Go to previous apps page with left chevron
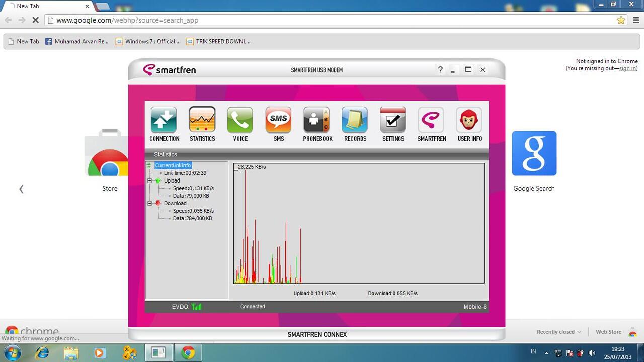 pos(21,189)
